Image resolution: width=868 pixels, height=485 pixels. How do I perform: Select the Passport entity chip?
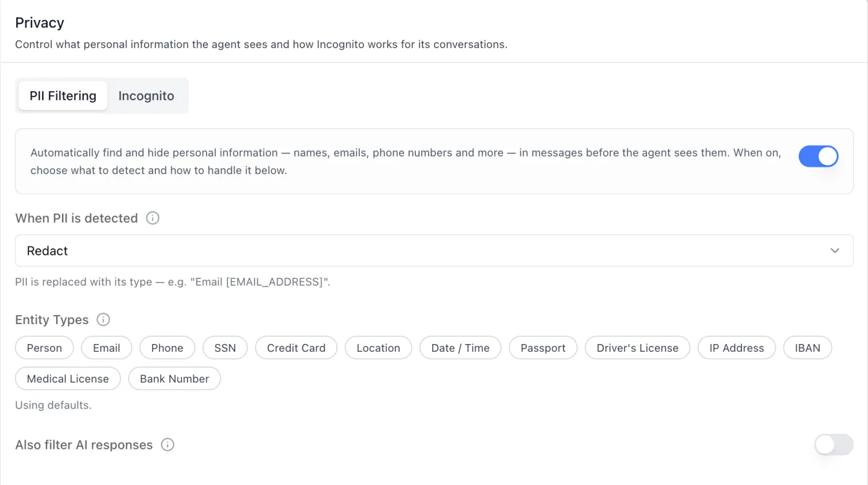coord(543,348)
